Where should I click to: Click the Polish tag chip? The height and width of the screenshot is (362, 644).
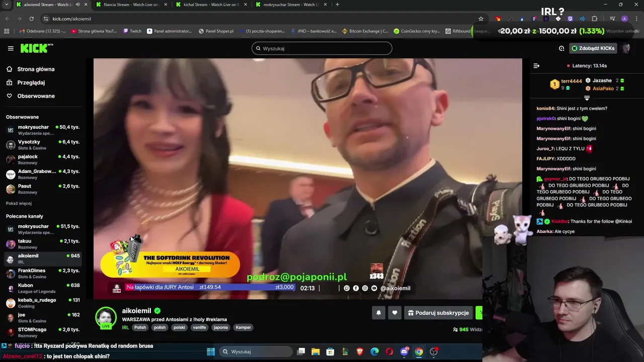click(x=140, y=327)
